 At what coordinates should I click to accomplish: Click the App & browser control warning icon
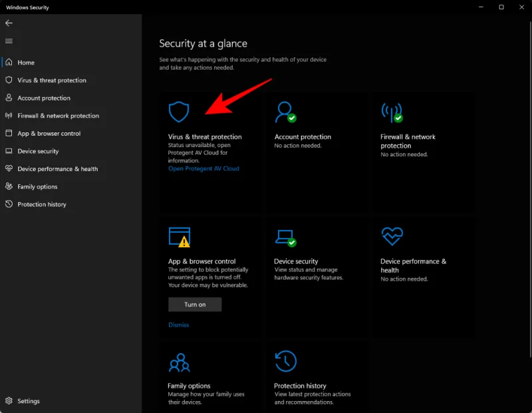(x=180, y=236)
